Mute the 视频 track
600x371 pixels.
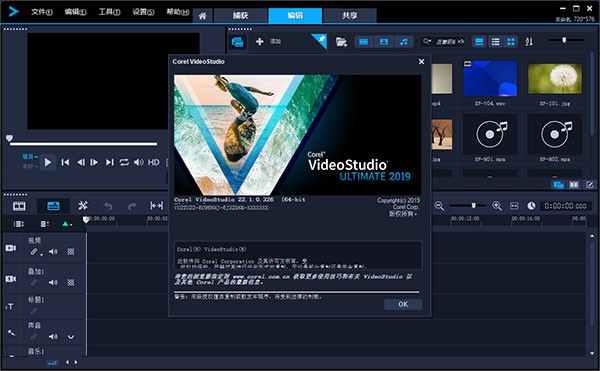53,252
